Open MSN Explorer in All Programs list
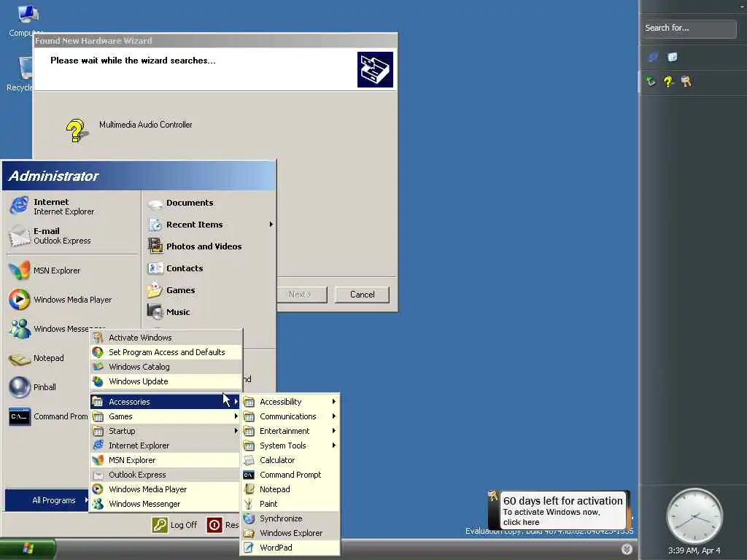Screen dimensions: 747x560 point(165,460)
